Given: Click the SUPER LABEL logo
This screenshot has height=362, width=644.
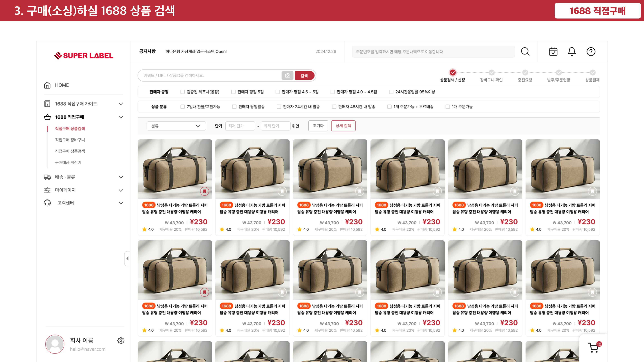Looking at the screenshot, I should click(x=84, y=56).
